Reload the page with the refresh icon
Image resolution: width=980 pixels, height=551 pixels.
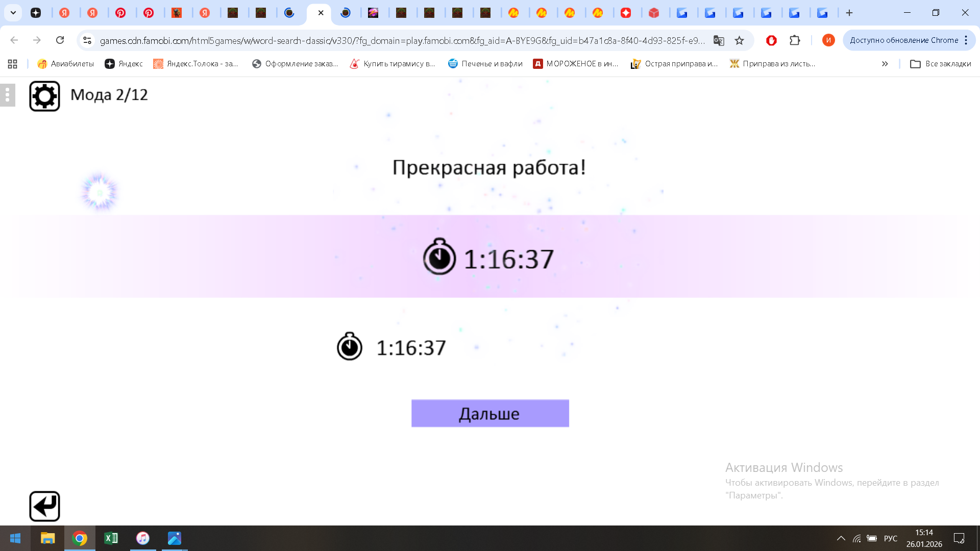tap(60, 40)
